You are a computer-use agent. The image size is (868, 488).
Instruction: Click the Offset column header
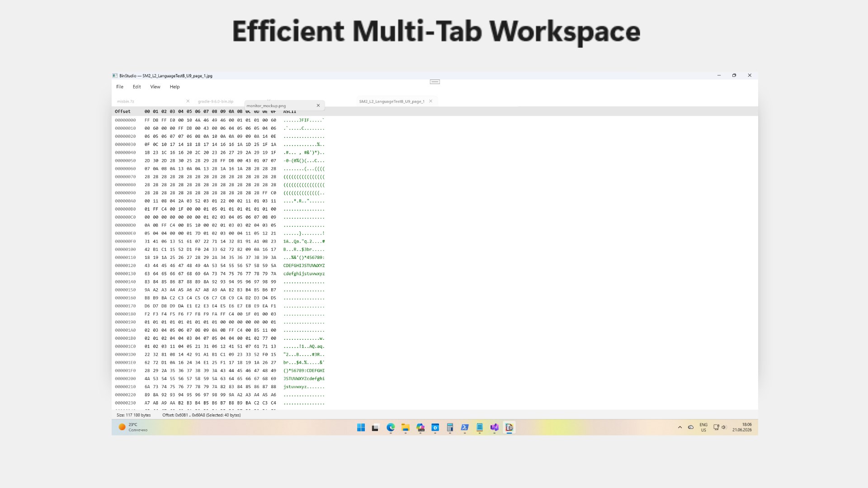[x=123, y=112]
